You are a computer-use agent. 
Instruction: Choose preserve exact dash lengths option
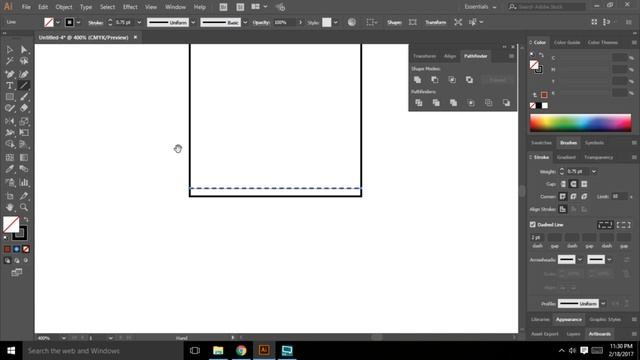[605, 225]
